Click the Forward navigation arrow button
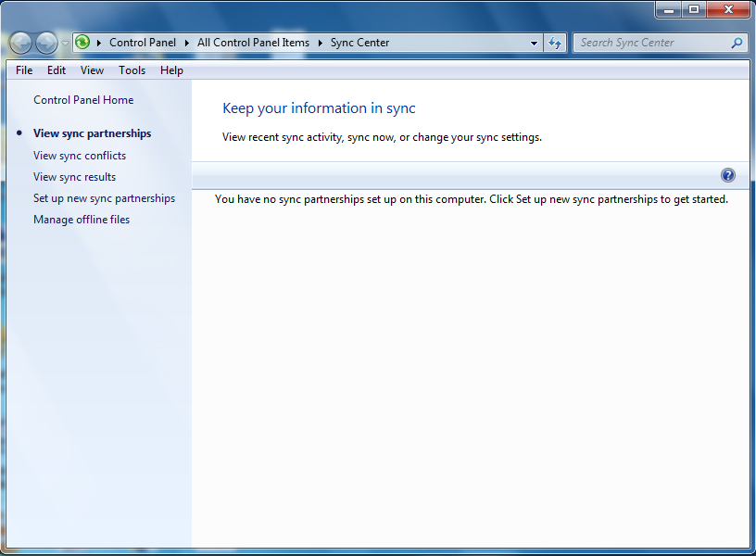The height and width of the screenshot is (556, 756). click(46, 43)
